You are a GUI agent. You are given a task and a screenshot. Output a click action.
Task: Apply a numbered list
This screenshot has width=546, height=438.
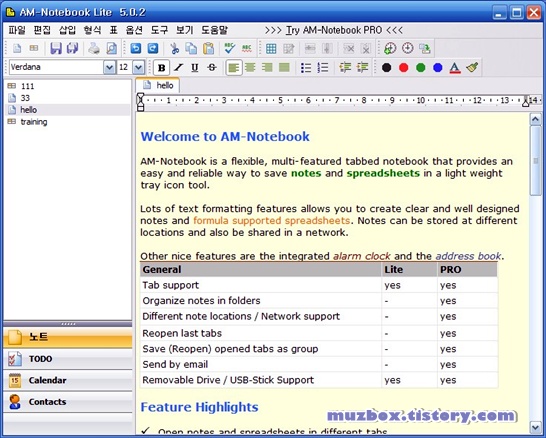323,68
